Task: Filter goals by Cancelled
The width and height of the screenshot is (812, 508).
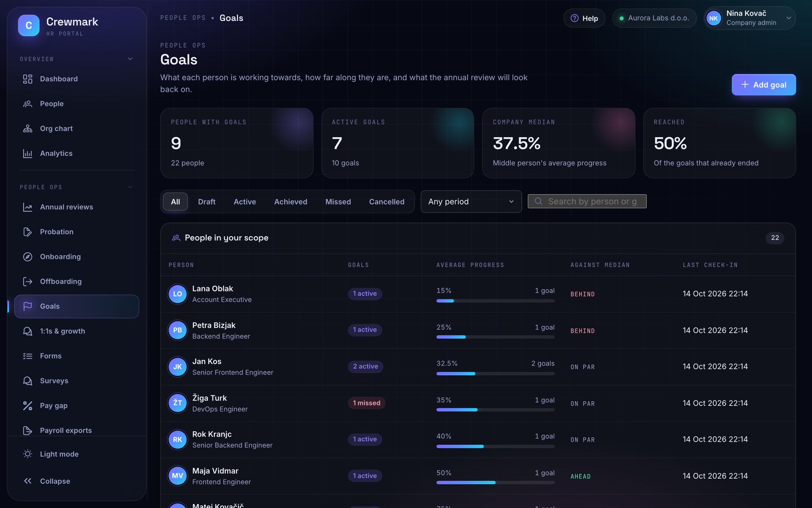Action: point(387,202)
